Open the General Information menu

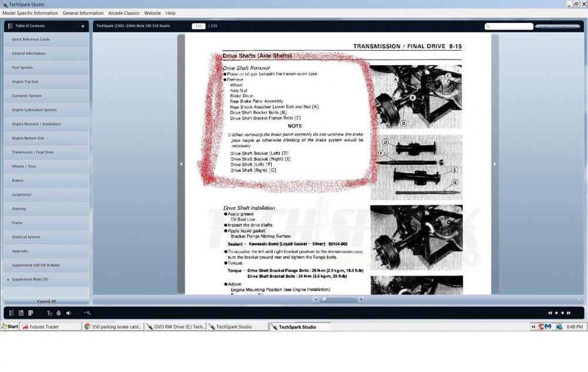83,13
